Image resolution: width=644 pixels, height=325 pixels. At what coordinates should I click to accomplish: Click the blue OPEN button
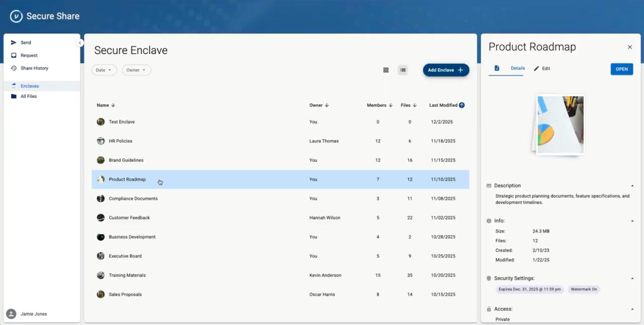(x=621, y=69)
